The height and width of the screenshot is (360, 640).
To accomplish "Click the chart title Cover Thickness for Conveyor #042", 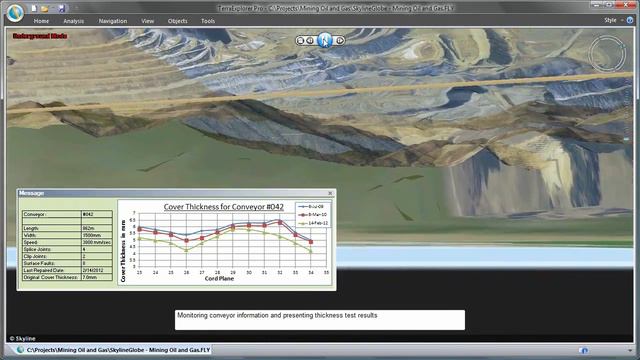I will coord(224,207).
